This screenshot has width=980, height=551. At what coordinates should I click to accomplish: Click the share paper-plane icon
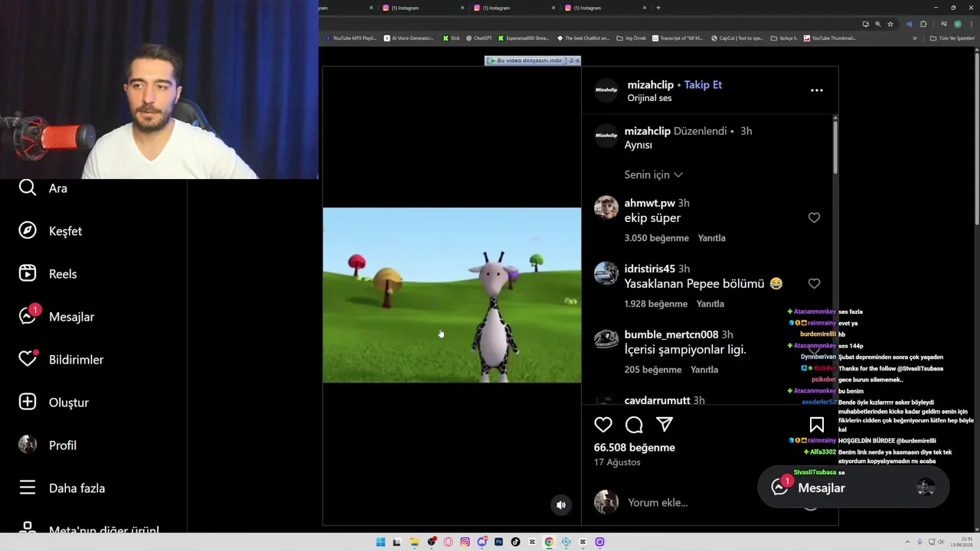pos(665,425)
